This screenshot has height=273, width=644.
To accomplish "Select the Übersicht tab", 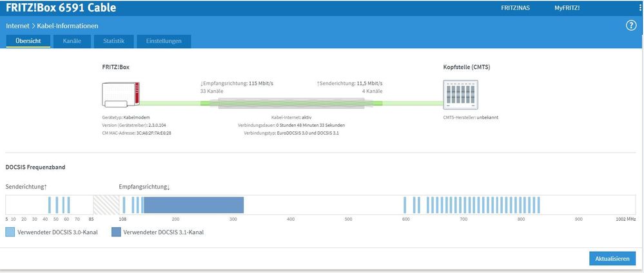I will 28,41.
